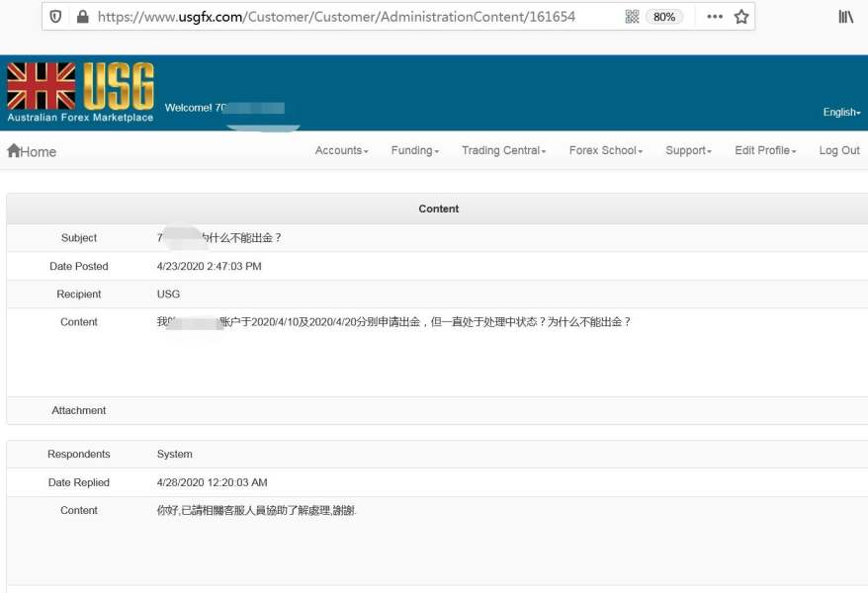Open the browser library icon

point(845,17)
